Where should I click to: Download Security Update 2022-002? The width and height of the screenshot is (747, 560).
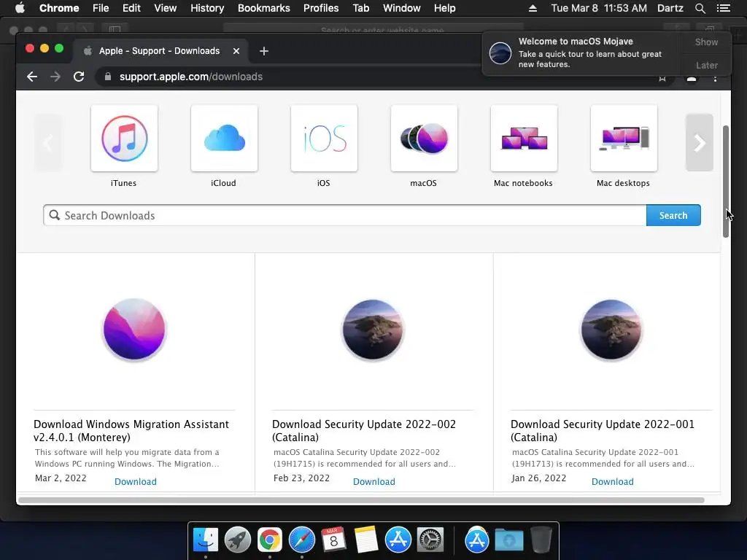(x=374, y=481)
